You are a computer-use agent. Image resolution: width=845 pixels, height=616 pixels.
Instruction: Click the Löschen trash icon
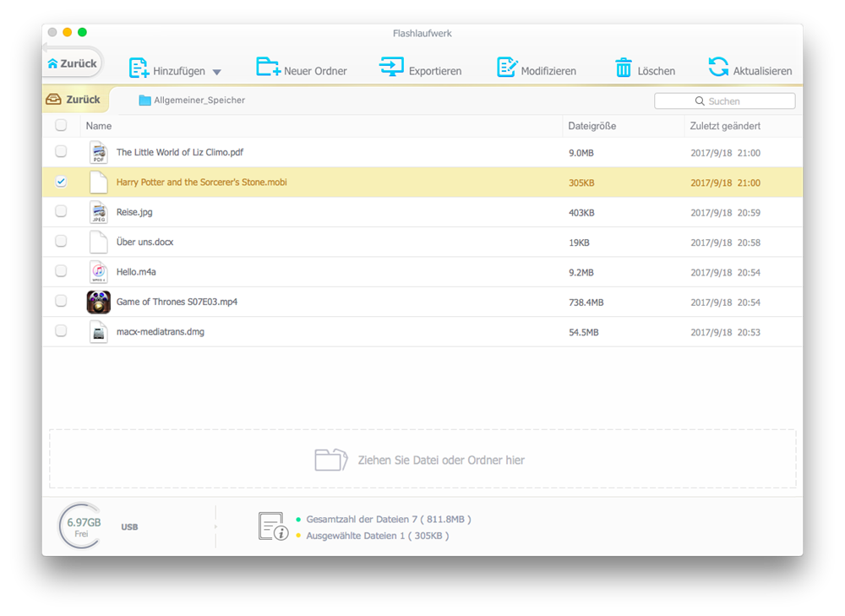(624, 68)
